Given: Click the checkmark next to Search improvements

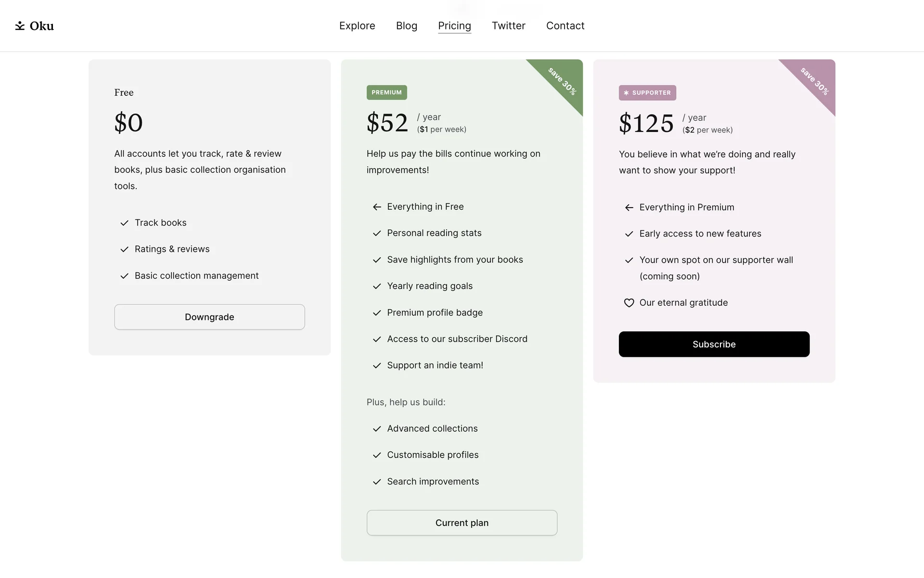Looking at the screenshot, I should 377,482.
